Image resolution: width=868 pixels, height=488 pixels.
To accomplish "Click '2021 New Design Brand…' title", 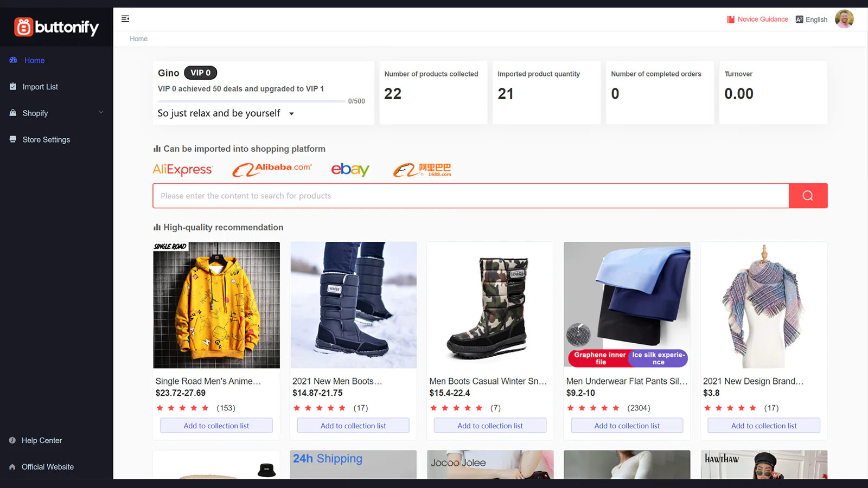I will [754, 381].
